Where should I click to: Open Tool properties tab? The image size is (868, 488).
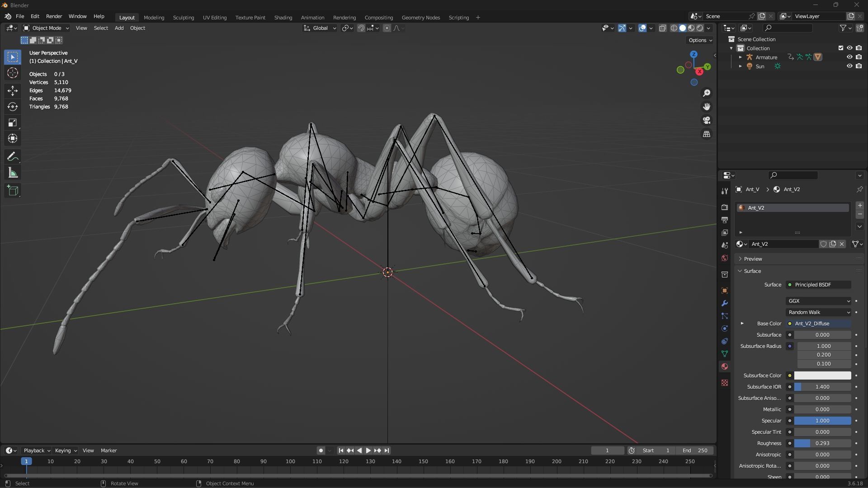725,191
